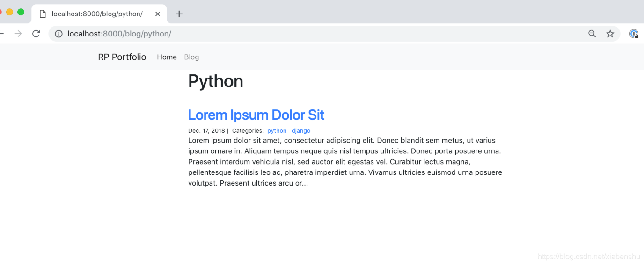Go to the Home nav item

click(x=167, y=57)
